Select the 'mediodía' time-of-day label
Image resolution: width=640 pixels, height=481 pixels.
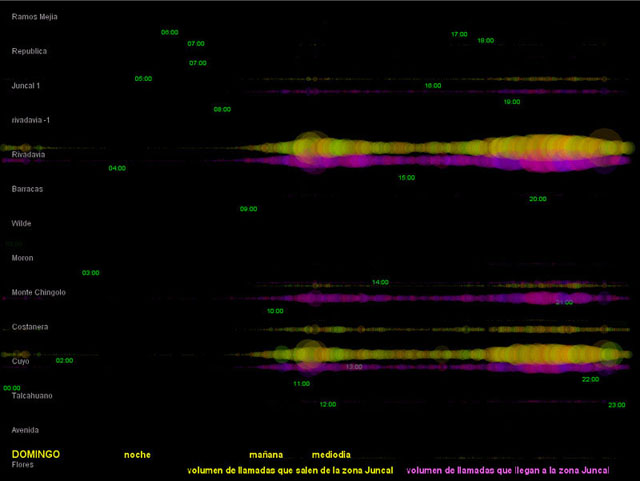point(331,455)
